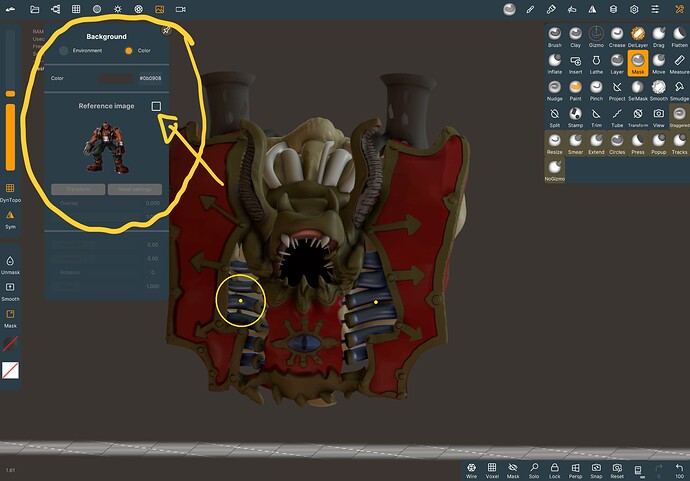The image size is (690, 481).
Task: Choose the Inflate tool
Action: pyautogui.click(x=554, y=64)
